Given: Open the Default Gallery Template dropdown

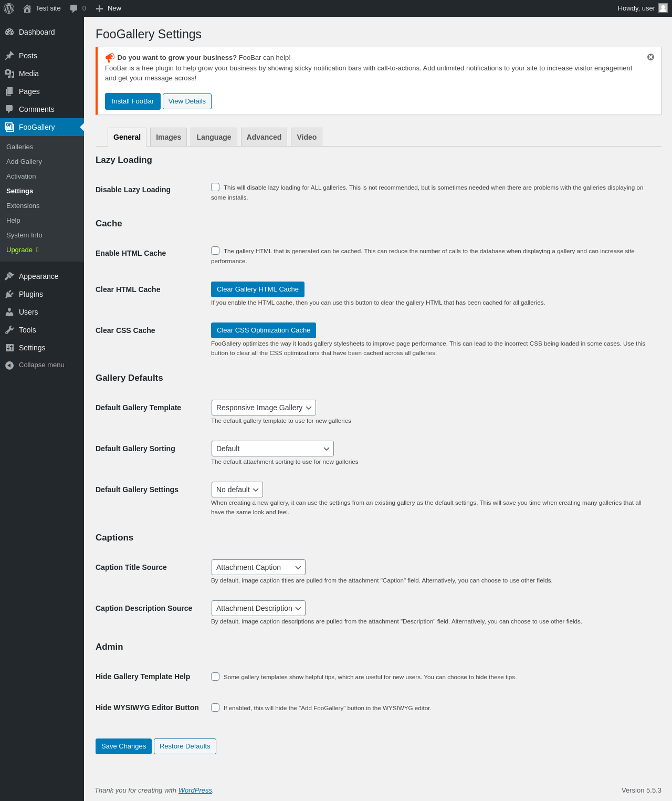Looking at the screenshot, I should [x=264, y=408].
